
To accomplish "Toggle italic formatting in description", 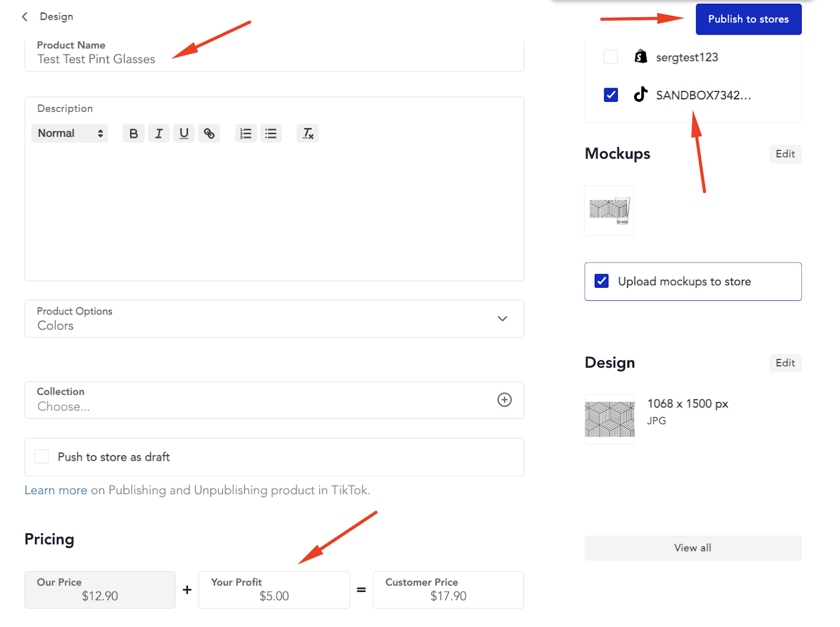I will 159,133.
